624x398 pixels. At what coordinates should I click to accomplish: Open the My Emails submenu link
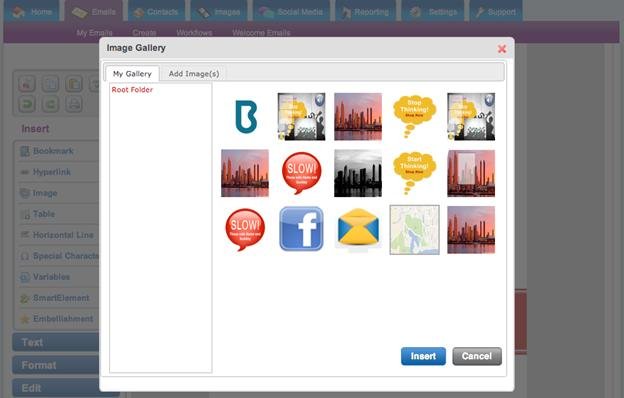(x=94, y=33)
